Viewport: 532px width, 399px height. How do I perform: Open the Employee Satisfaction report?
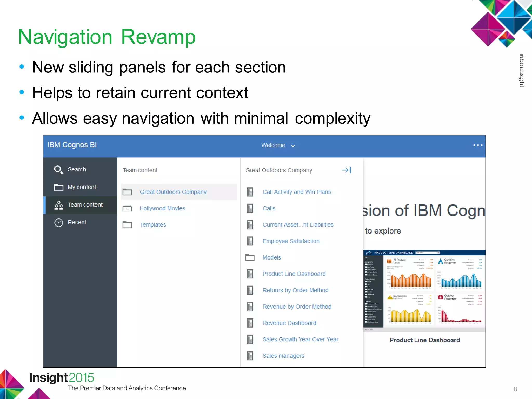click(x=291, y=241)
